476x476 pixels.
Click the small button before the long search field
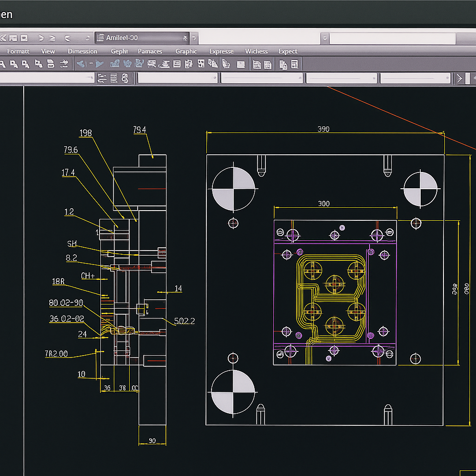click(x=324, y=38)
